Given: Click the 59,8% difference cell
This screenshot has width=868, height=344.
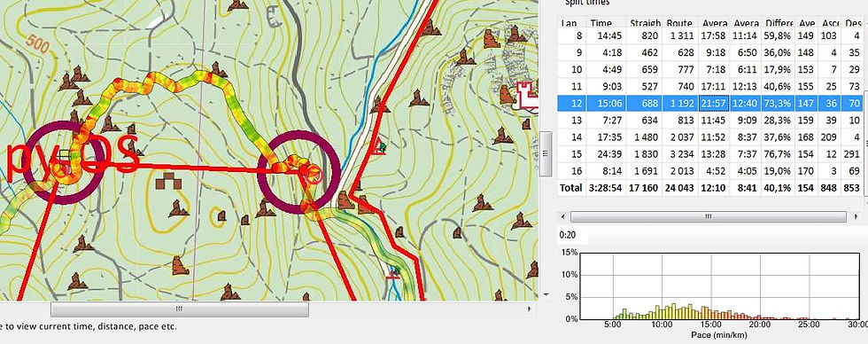Looking at the screenshot, I should (778, 36).
